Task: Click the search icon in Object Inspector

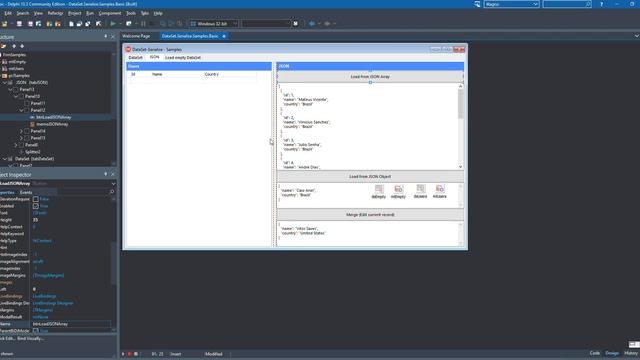Action: [x=112, y=192]
